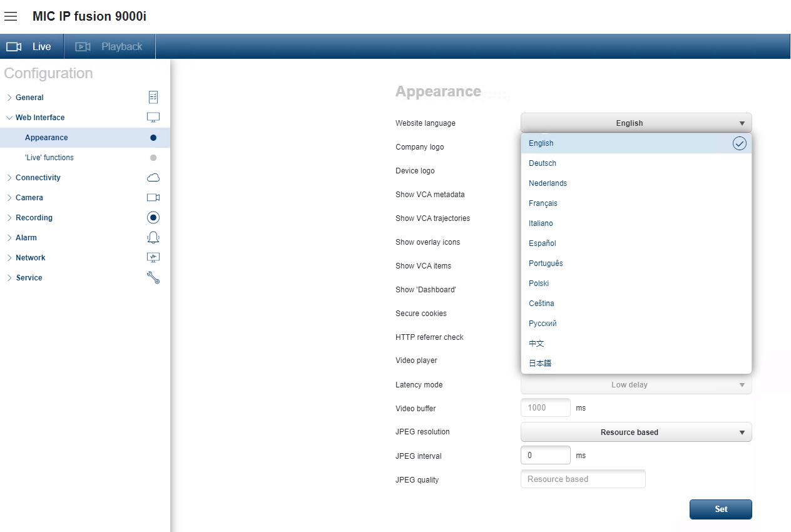Viewport: 791px width, 532px height.
Task: Click the checkmark next to English
Action: [x=740, y=143]
